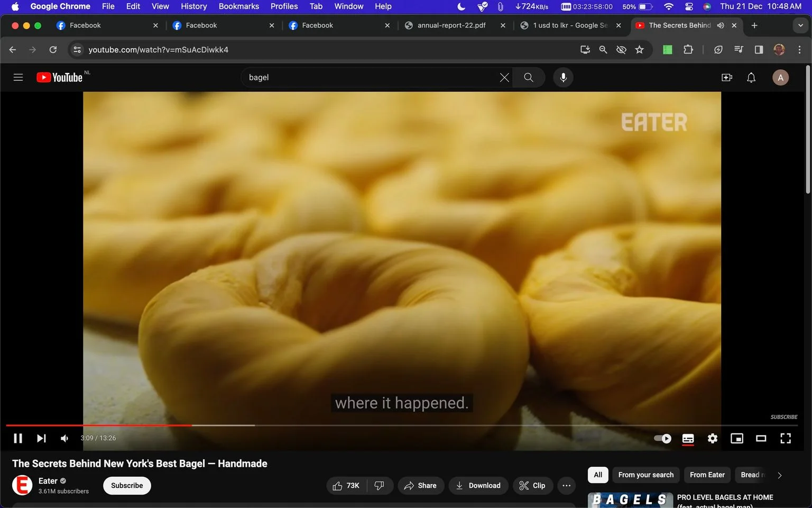Search with your voice microphone
812x508 pixels.
[564, 77]
